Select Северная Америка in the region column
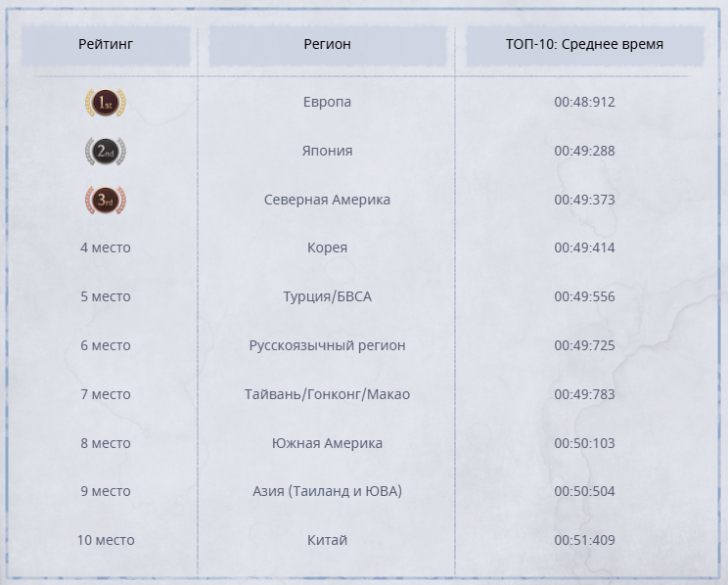Viewport: 728px width, 585px height. pyautogui.click(x=327, y=200)
